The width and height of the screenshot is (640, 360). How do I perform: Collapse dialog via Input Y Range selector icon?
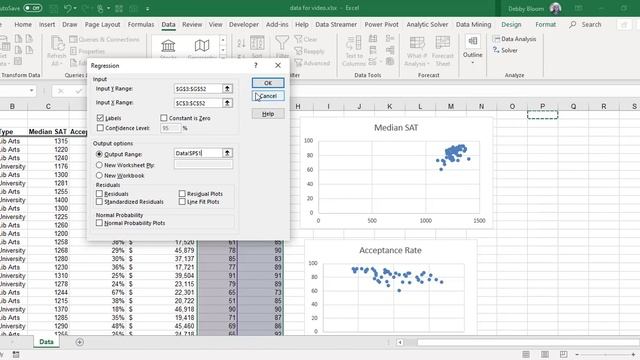[227, 89]
